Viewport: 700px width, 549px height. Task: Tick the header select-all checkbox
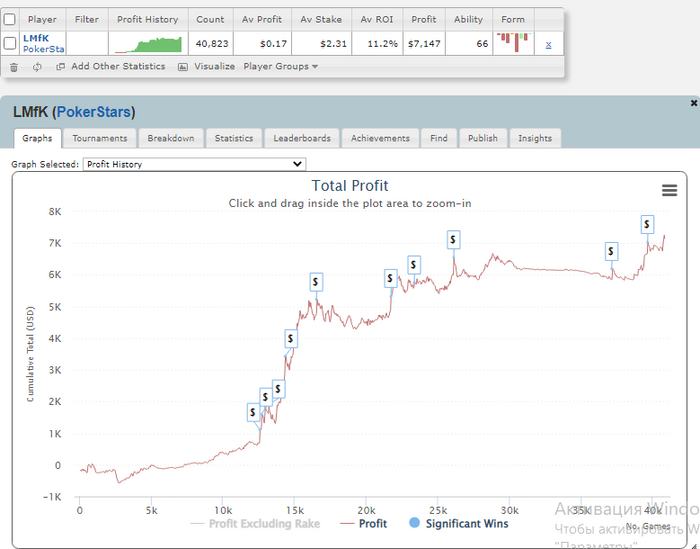(x=9, y=19)
